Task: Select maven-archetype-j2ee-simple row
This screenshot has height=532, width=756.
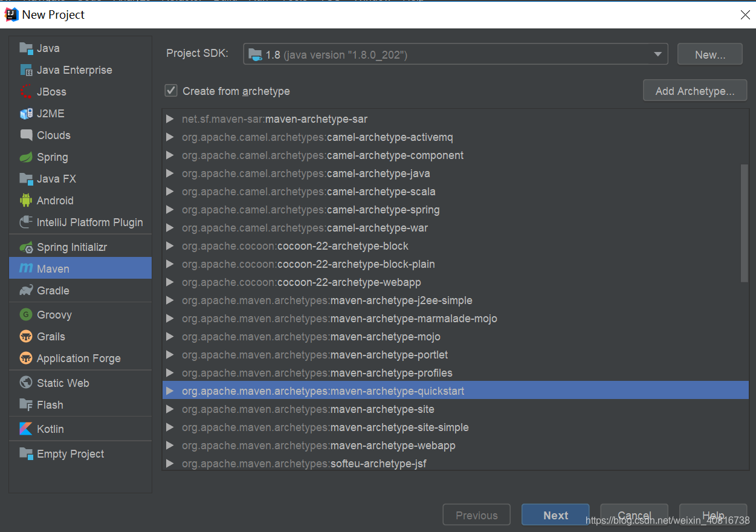Action: (456, 300)
